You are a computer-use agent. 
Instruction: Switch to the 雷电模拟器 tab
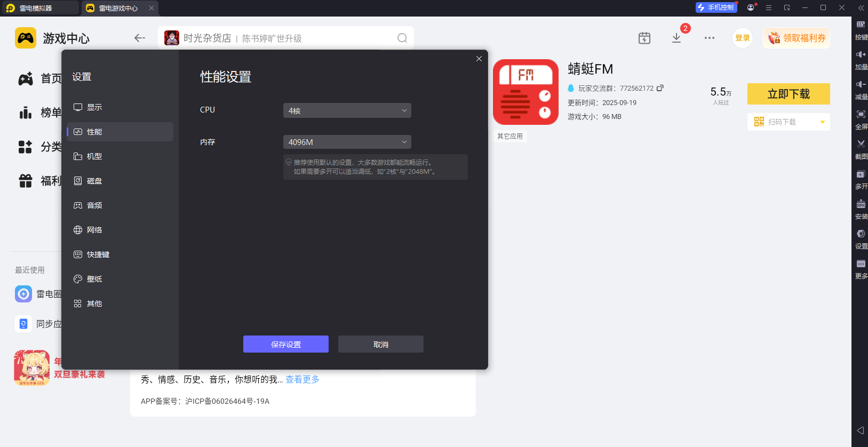point(39,8)
